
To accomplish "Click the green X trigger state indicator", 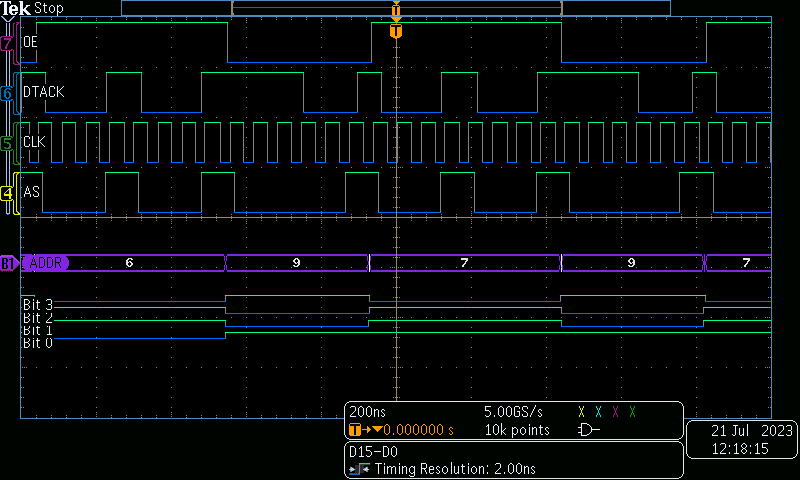I will click(633, 412).
